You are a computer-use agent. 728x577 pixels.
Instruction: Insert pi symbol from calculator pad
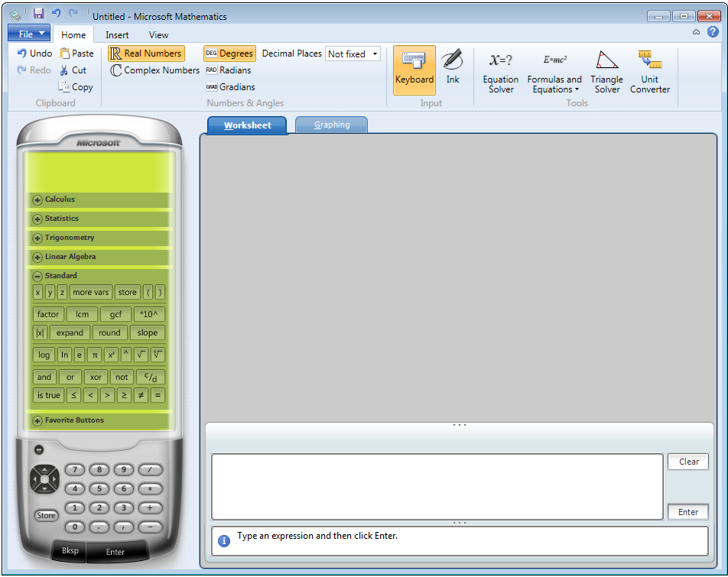click(95, 355)
